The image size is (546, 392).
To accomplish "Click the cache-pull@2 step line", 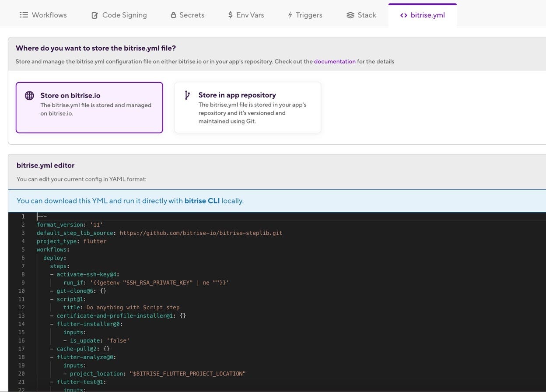I will pyautogui.click(x=80, y=349).
